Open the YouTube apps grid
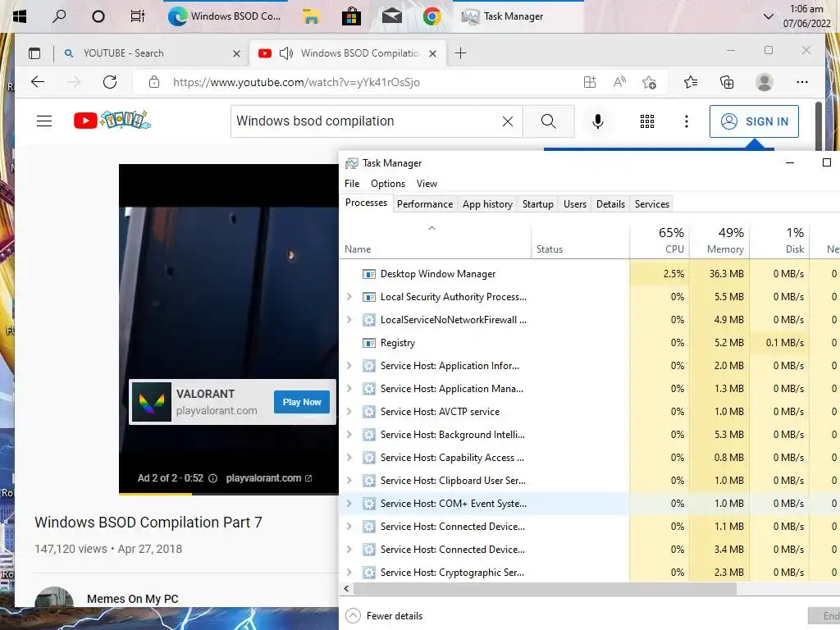Image resolution: width=840 pixels, height=630 pixels. click(x=647, y=121)
